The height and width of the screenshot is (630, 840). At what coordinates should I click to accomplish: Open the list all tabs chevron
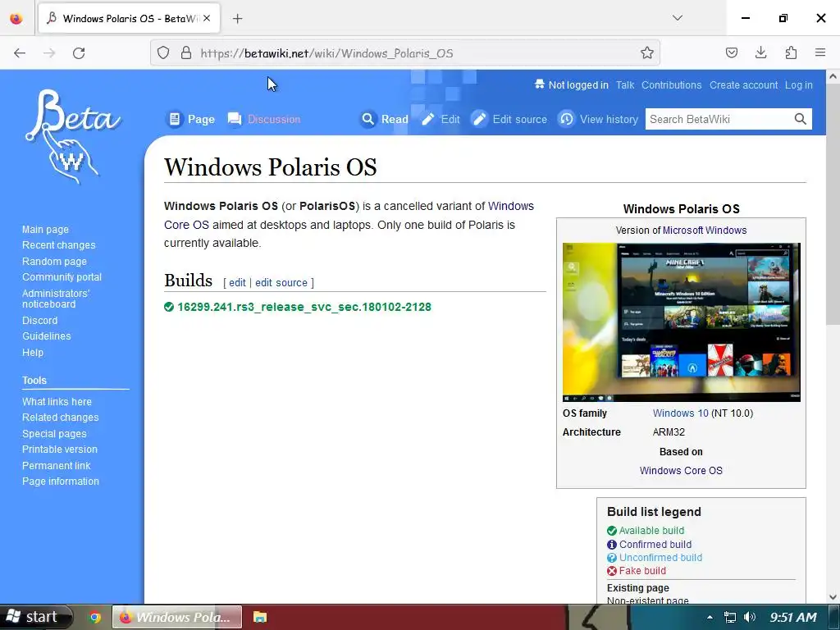pyautogui.click(x=677, y=18)
